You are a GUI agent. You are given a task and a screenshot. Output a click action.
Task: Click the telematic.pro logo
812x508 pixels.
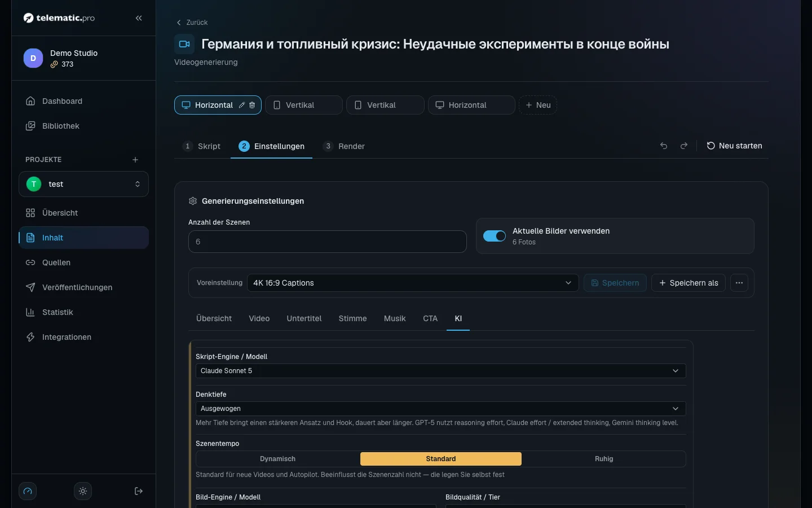click(59, 18)
